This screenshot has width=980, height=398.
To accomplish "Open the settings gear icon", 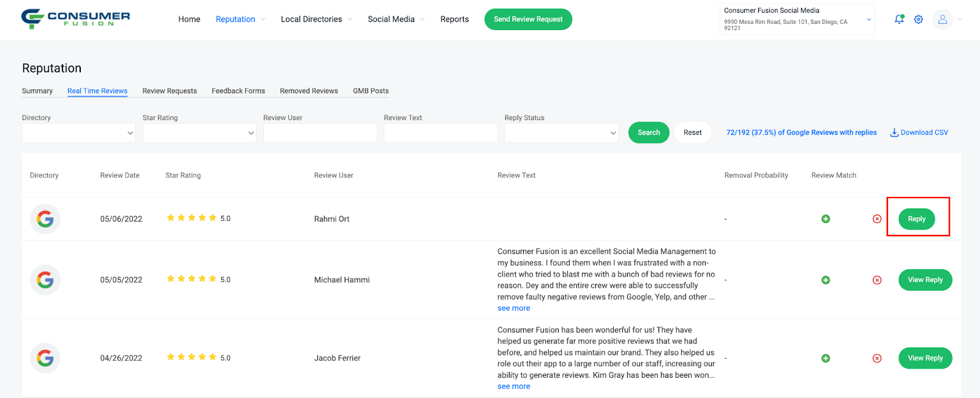I will point(918,20).
